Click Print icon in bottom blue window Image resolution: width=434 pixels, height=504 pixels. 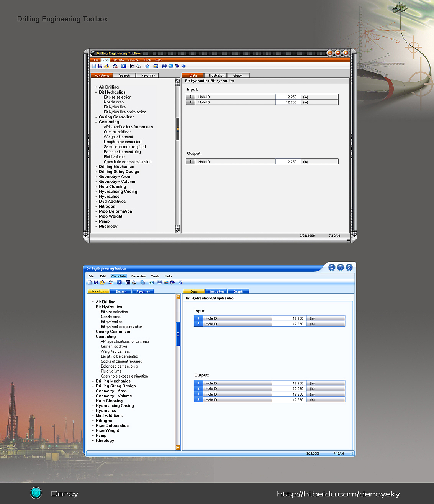click(x=134, y=282)
